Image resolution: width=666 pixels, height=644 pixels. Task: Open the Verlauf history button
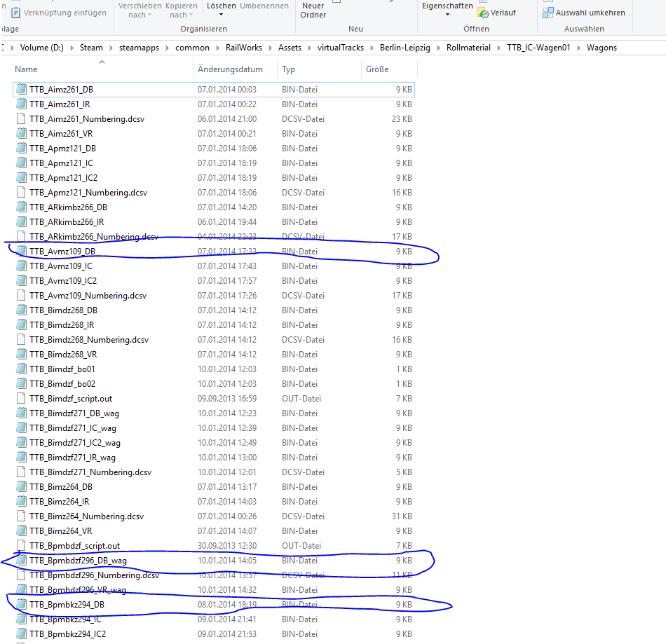[x=496, y=13]
